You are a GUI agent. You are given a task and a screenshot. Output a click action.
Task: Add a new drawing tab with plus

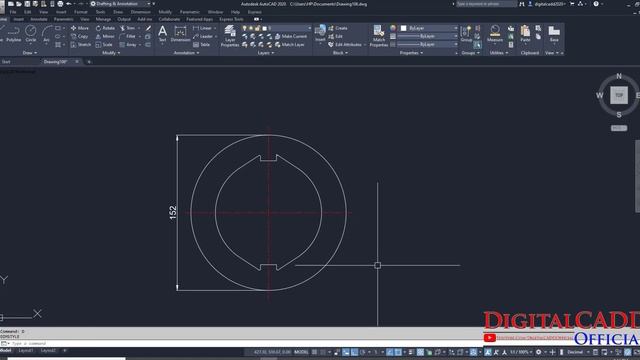89,62
